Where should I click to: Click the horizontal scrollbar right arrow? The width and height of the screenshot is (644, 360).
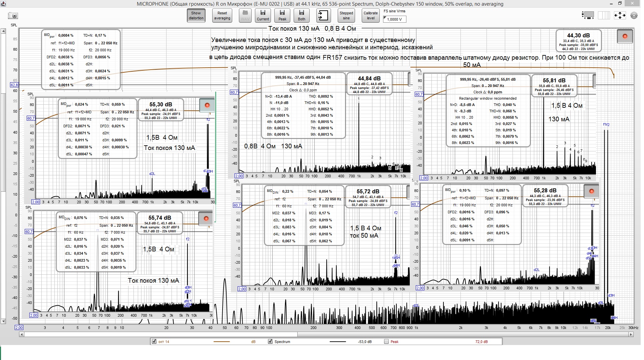click(631, 334)
